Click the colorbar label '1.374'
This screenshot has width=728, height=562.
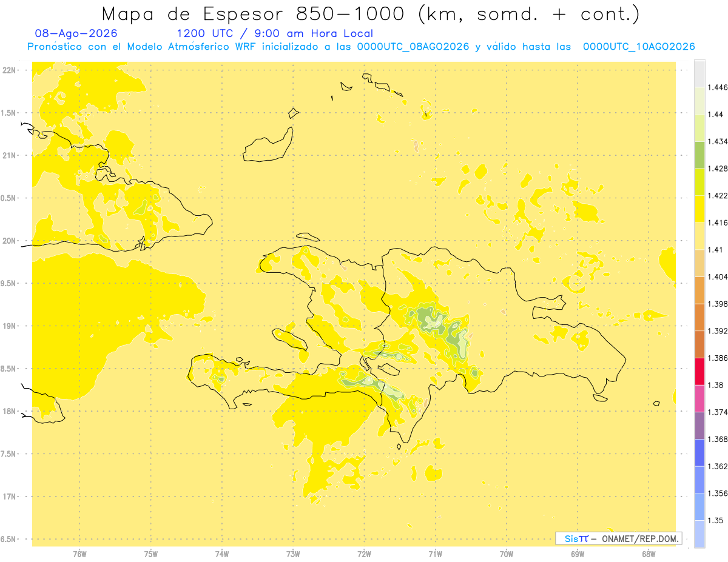point(718,412)
